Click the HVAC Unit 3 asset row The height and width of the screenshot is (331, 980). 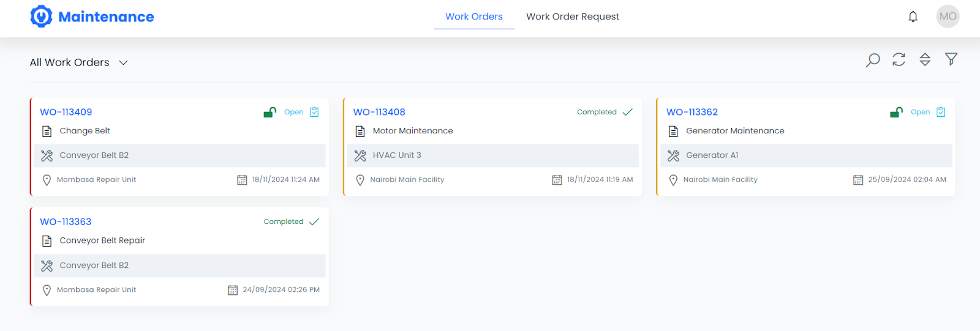pos(493,155)
